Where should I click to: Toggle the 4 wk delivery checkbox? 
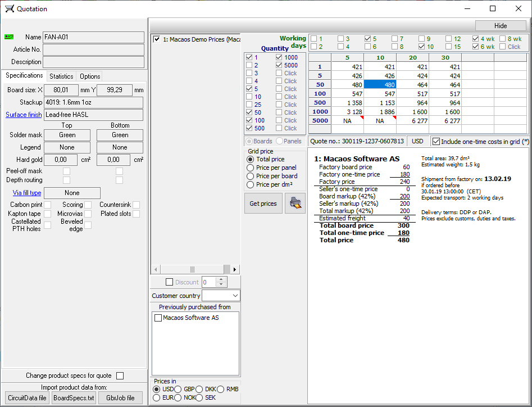tap(475, 39)
